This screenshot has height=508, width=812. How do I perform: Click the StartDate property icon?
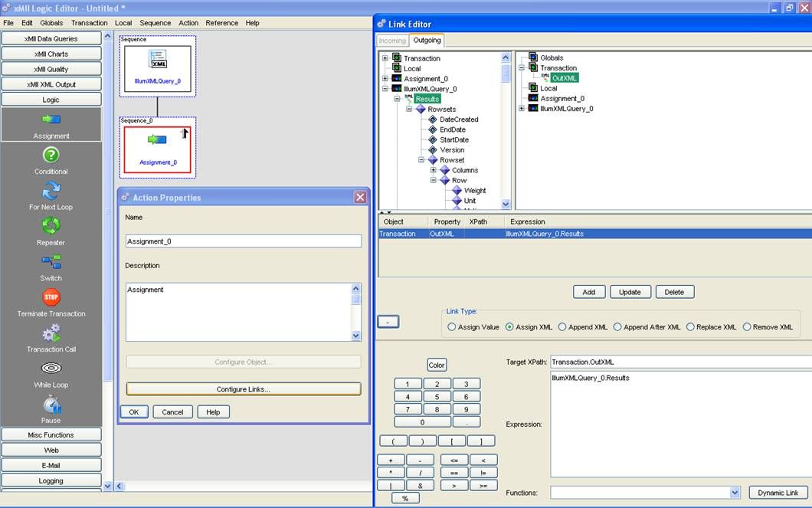click(433, 139)
